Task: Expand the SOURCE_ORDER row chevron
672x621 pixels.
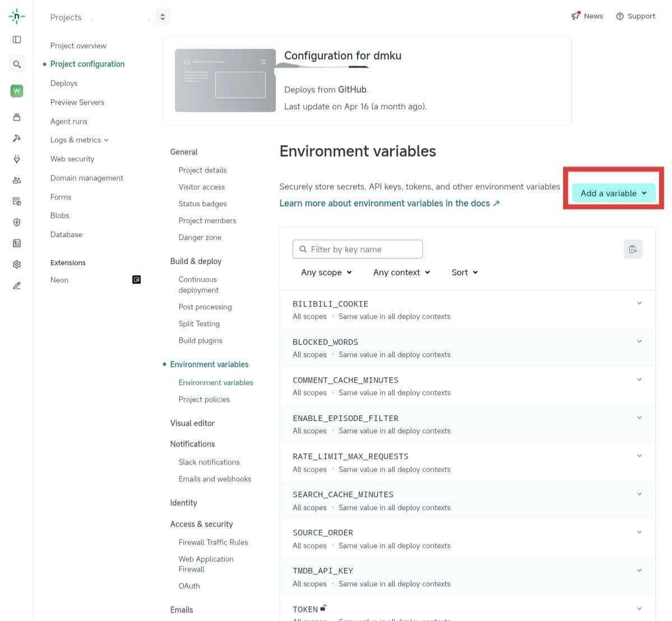Action: point(639,532)
